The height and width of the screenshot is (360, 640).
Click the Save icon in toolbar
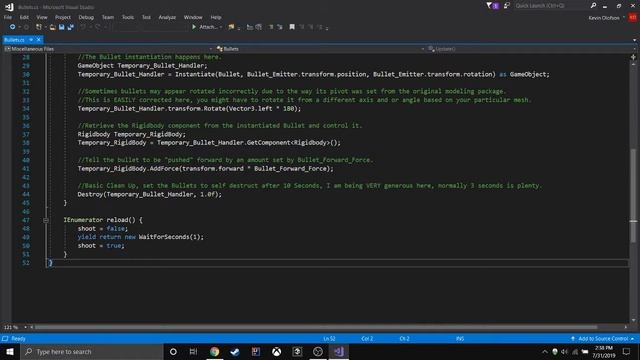(x=62, y=27)
